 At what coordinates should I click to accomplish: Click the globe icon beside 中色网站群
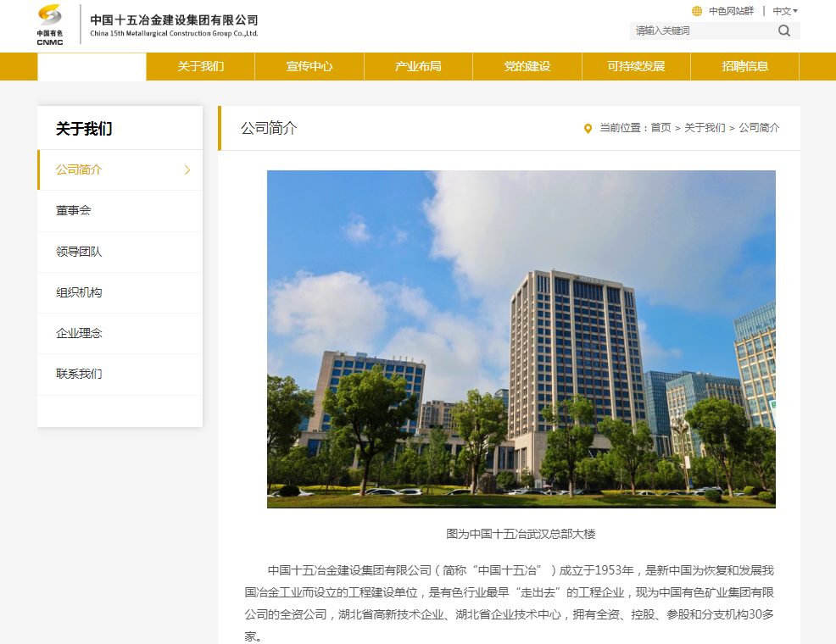pos(697,11)
